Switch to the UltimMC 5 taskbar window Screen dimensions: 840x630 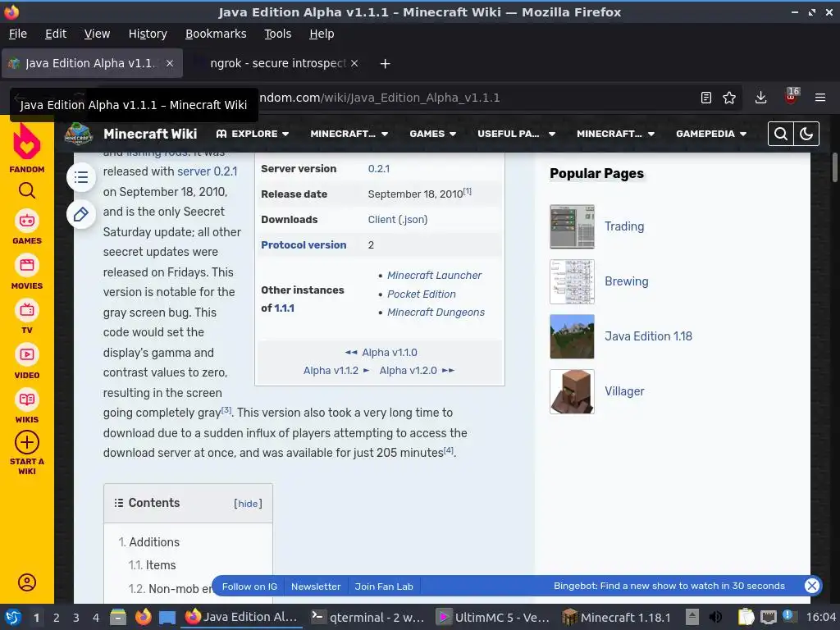pos(493,617)
